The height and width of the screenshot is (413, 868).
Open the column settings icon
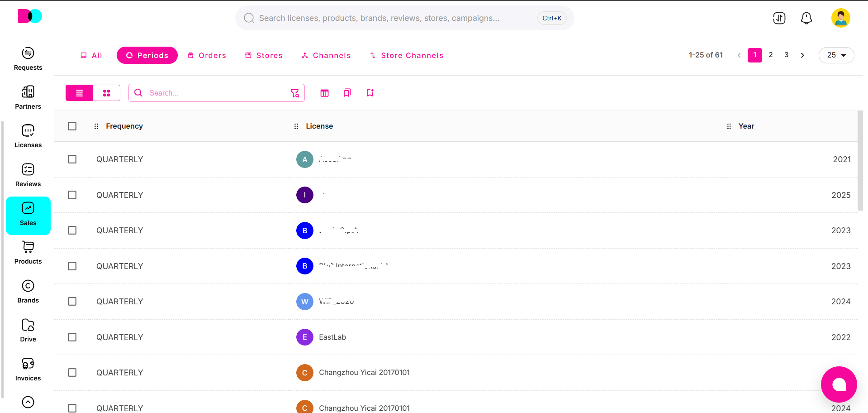(x=325, y=93)
